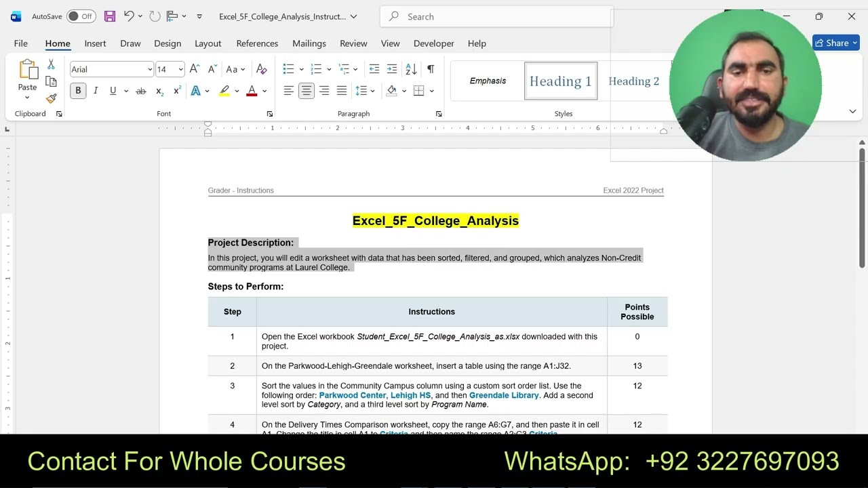Screen dimensions: 868x488
Task: Click the Text Effects letter A
Action: click(x=195, y=91)
